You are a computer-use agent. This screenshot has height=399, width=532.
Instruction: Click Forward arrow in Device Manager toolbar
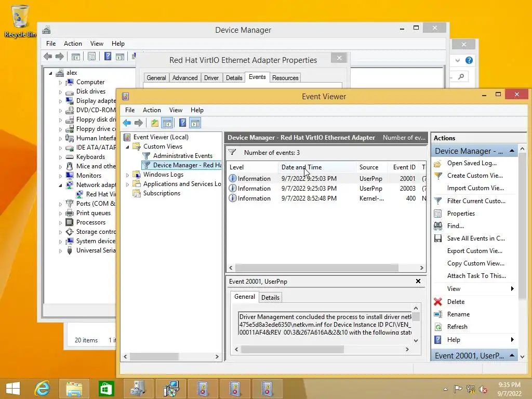[59, 56]
